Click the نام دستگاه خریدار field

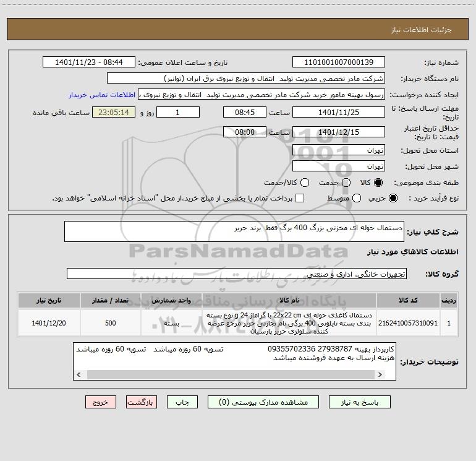[246, 79]
